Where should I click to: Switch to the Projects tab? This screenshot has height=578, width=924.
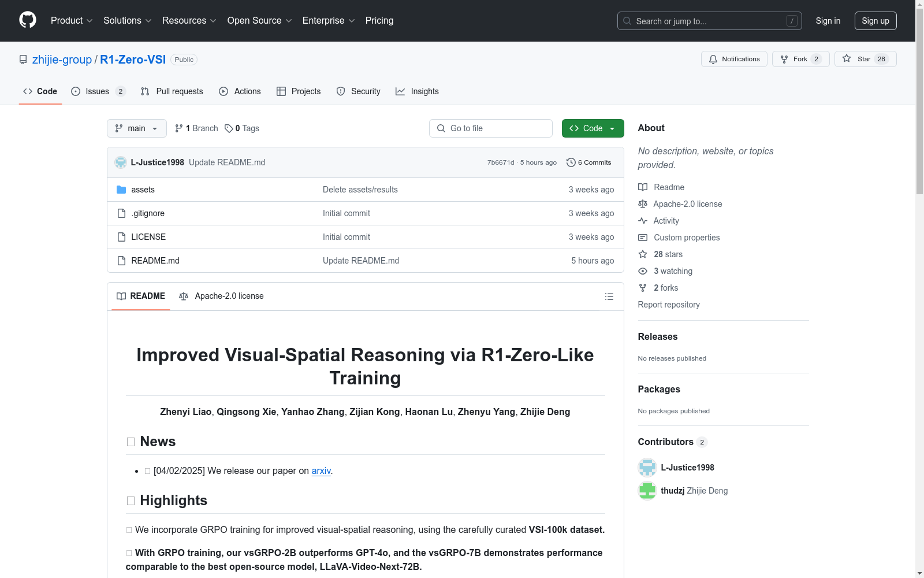(x=299, y=91)
